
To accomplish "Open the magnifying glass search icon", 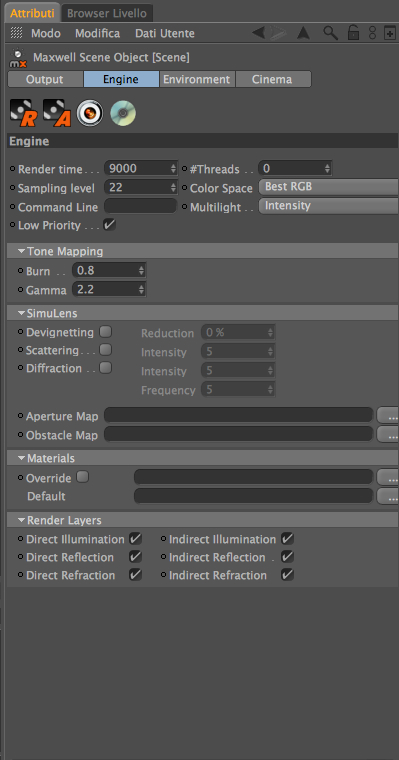I will tap(331, 33).
